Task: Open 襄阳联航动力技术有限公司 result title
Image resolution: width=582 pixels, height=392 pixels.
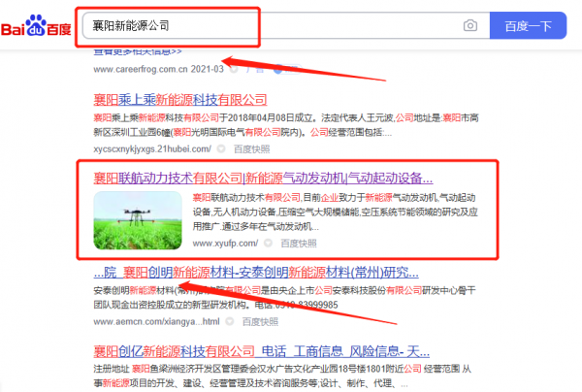Action: click(262, 178)
